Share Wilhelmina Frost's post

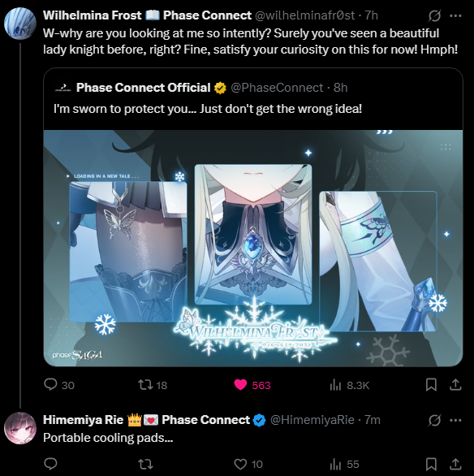pos(455,385)
